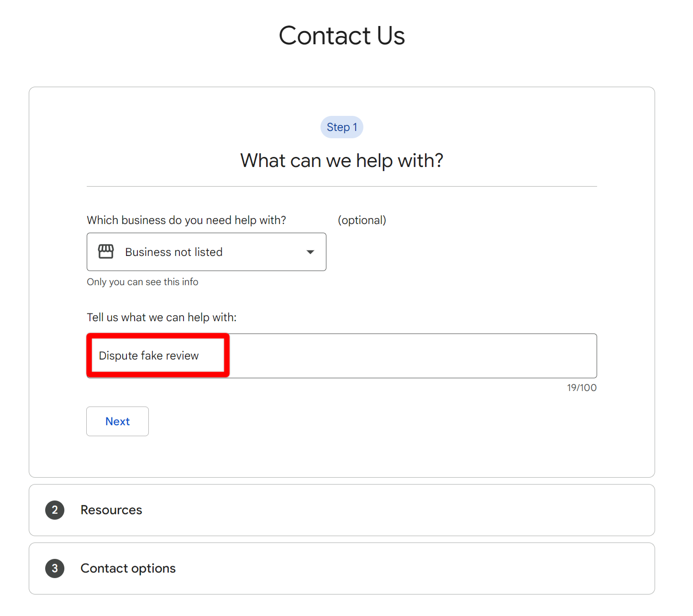This screenshot has width=693, height=616.
Task: Click the dropdown arrow in business selector
Action: (x=310, y=252)
